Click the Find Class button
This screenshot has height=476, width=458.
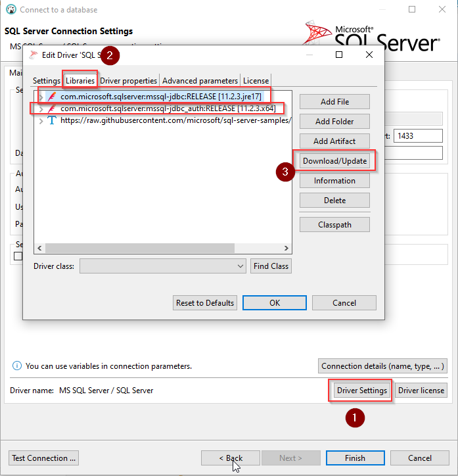pos(271,266)
